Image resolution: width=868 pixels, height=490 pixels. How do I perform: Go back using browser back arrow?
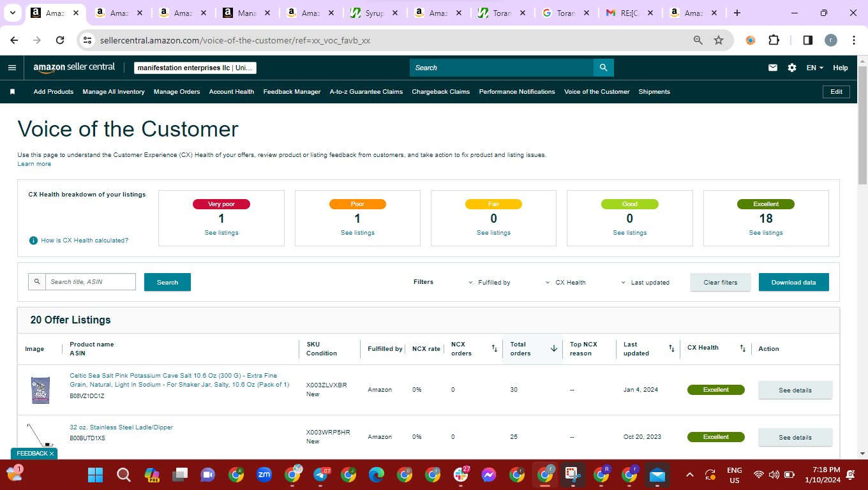14,40
